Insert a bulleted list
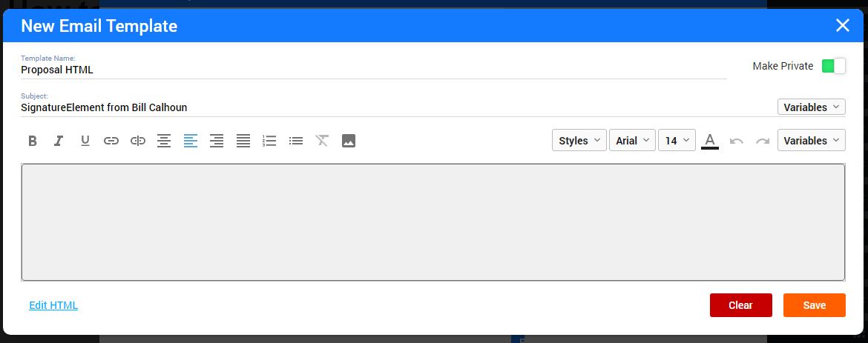 point(296,141)
